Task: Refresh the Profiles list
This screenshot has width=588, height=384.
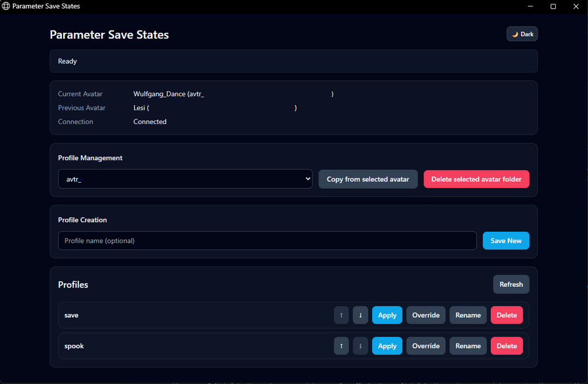Action: (x=511, y=284)
